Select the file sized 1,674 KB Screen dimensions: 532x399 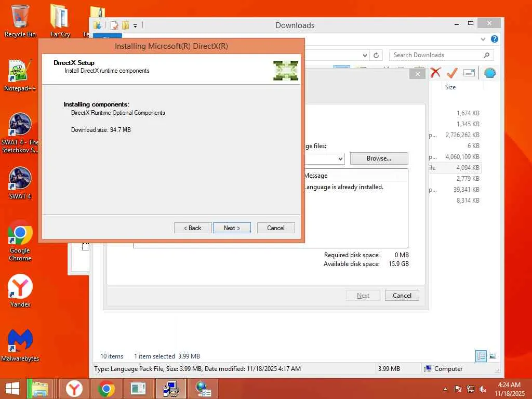(455, 113)
